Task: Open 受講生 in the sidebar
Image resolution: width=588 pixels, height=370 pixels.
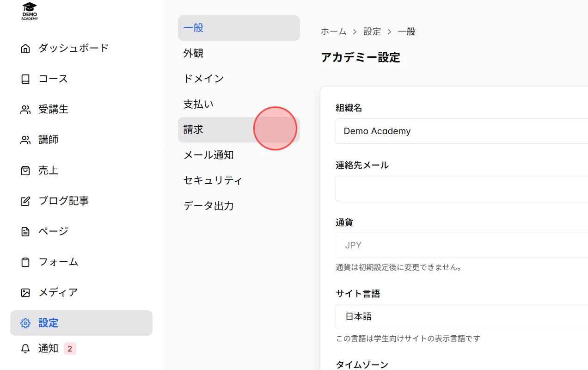Action: point(81,110)
